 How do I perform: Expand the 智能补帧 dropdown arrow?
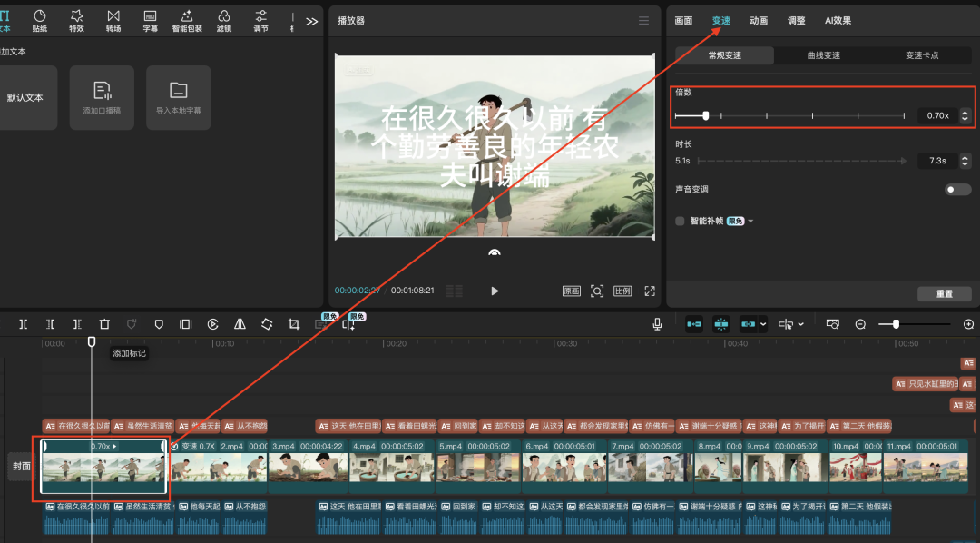[x=751, y=221]
